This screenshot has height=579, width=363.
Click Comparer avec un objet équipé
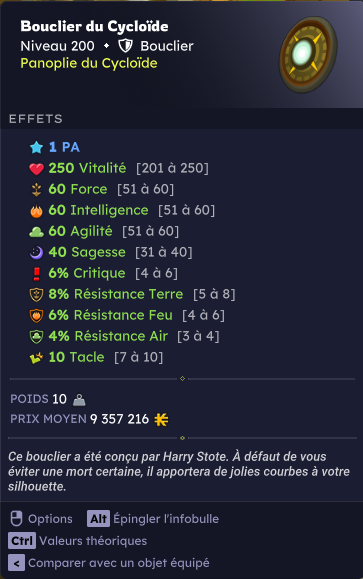[x=109, y=563]
